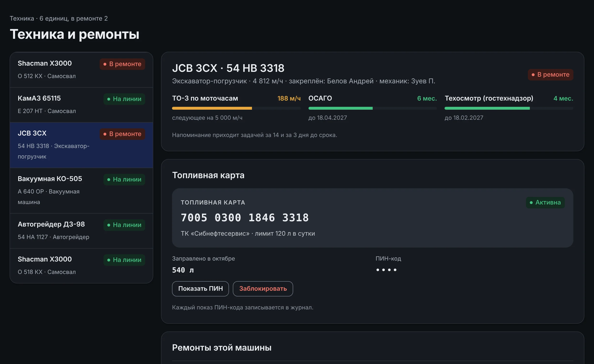Click the Заблокировать button
Viewport: 594px width, 364px height.
(263, 289)
